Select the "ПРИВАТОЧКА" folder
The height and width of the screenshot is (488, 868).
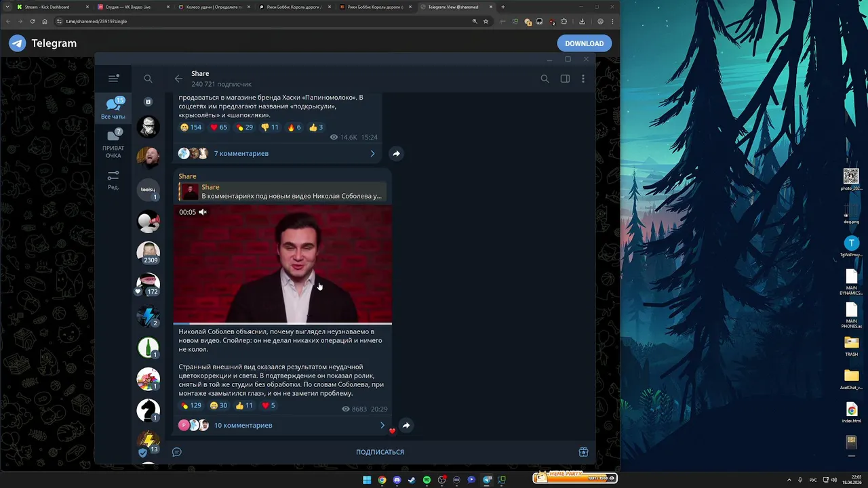coord(113,143)
